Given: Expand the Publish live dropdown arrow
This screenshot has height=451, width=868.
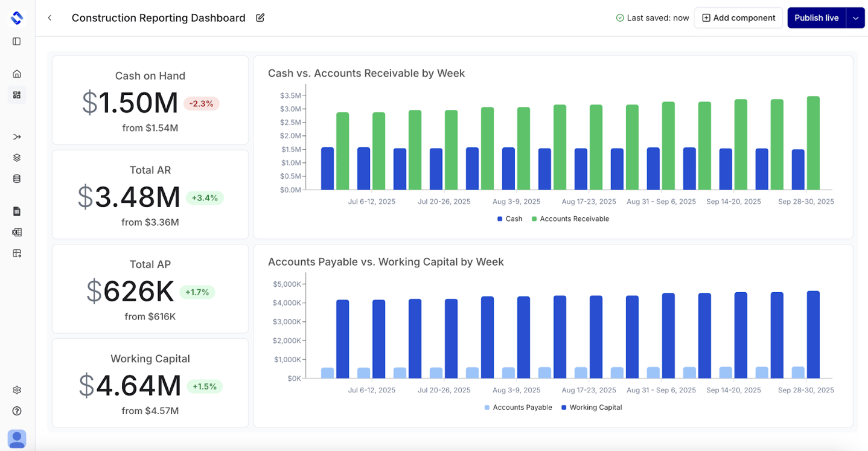Looking at the screenshot, I should click(x=855, y=18).
